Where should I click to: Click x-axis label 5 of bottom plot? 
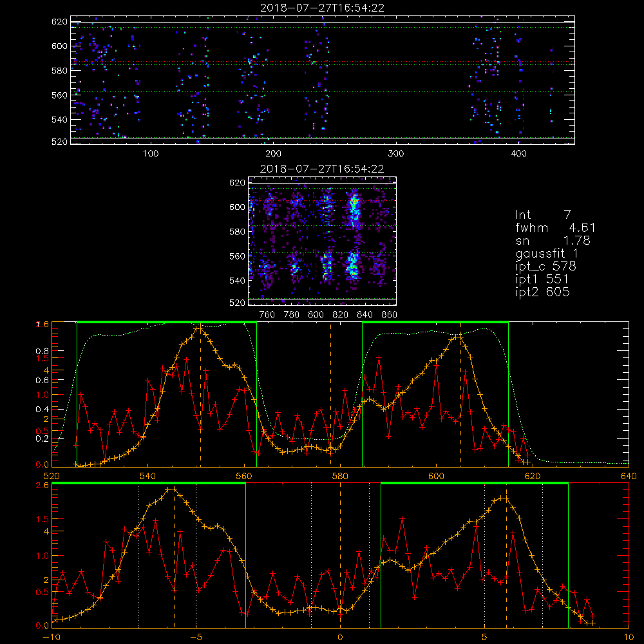click(x=485, y=637)
